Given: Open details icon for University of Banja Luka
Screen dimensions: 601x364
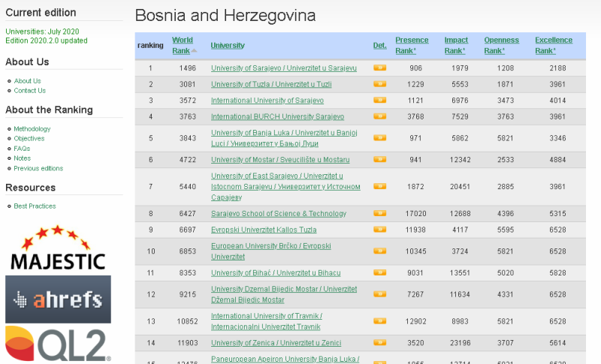Looking at the screenshot, I should (x=379, y=137).
